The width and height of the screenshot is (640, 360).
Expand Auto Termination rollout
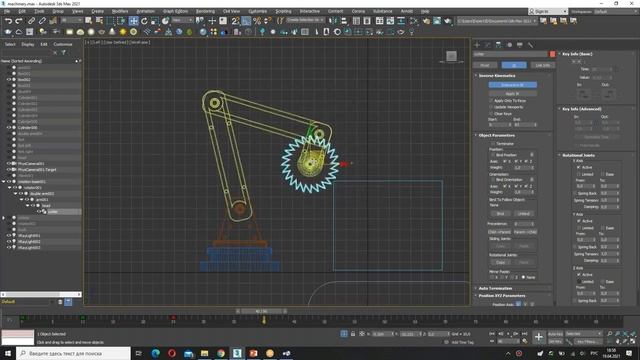tap(495, 288)
